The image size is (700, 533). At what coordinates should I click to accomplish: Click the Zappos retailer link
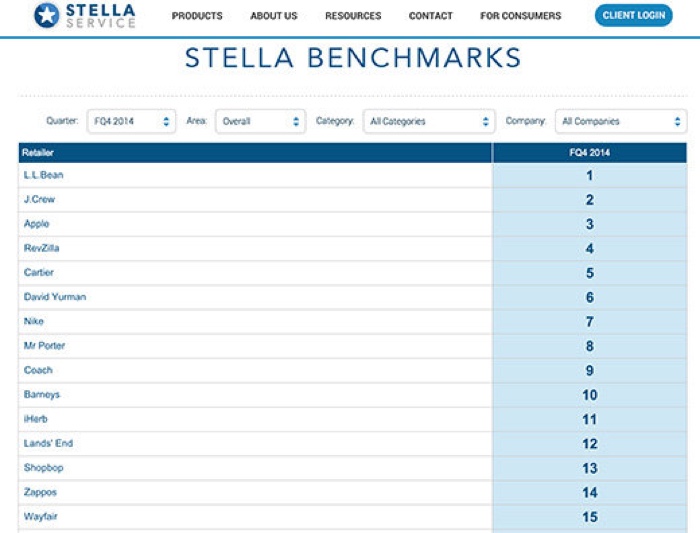[40, 492]
